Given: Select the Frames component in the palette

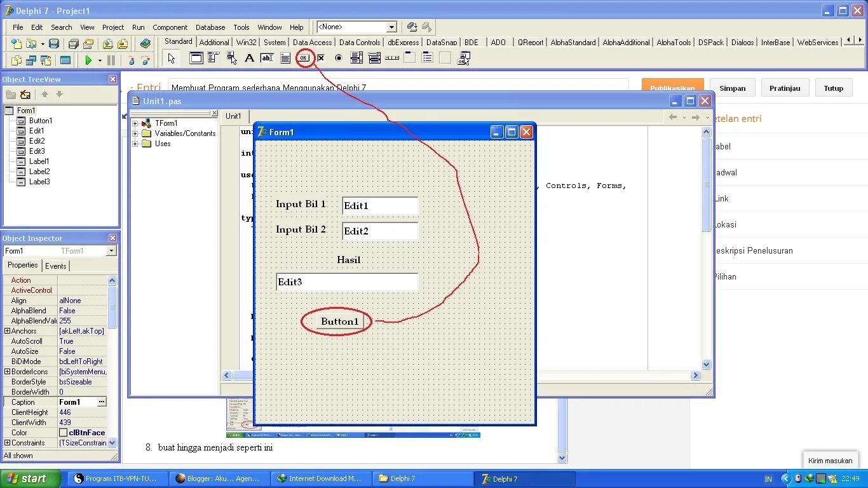Looking at the screenshot, I should (x=196, y=58).
